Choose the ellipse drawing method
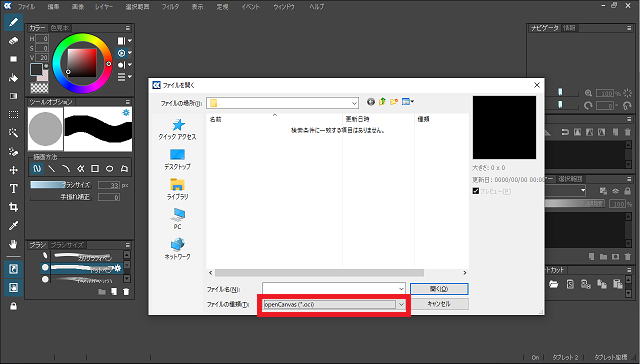 tap(109, 168)
